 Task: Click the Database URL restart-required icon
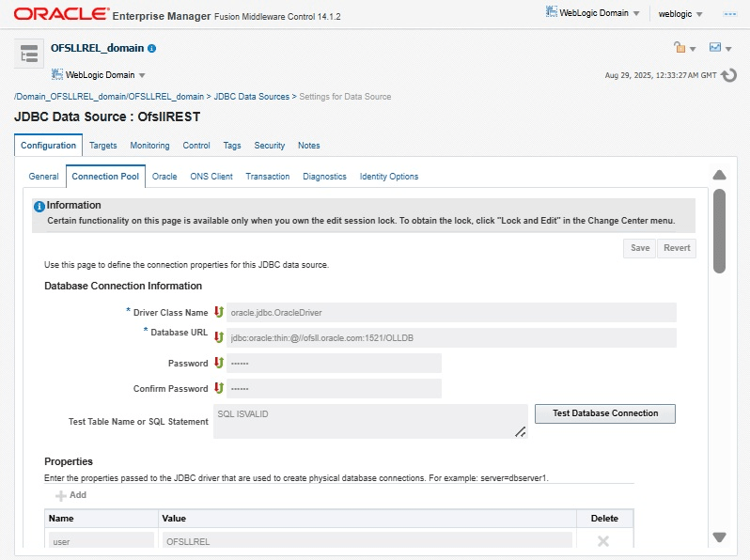click(x=219, y=337)
